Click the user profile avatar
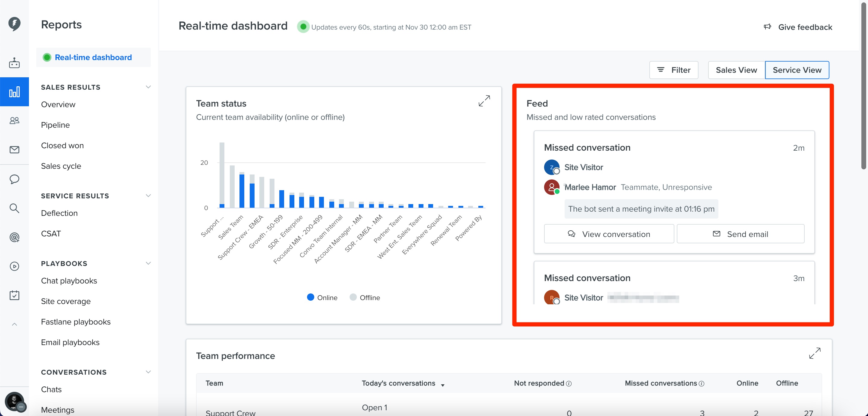868x416 pixels. click(14, 402)
